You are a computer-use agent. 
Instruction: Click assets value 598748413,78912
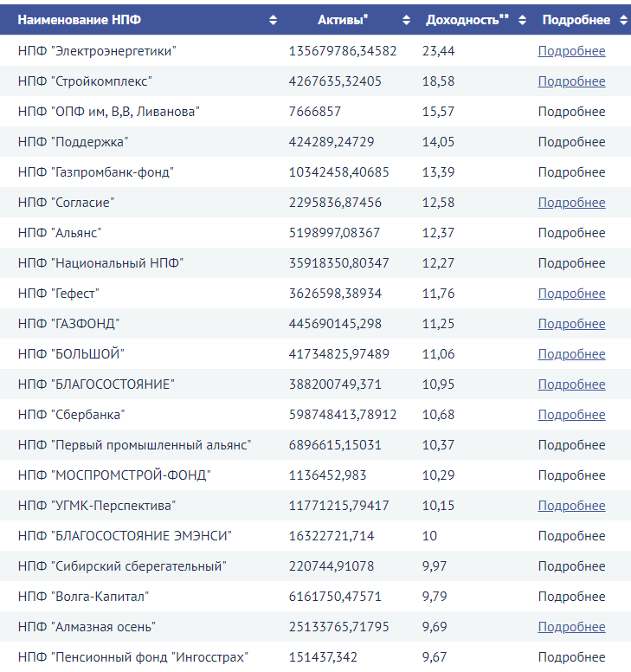click(343, 415)
